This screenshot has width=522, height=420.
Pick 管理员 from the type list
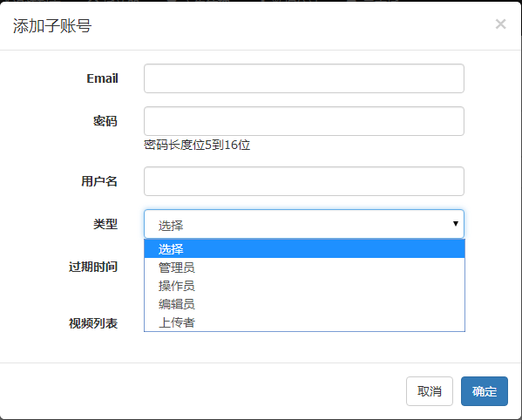pyautogui.click(x=304, y=268)
